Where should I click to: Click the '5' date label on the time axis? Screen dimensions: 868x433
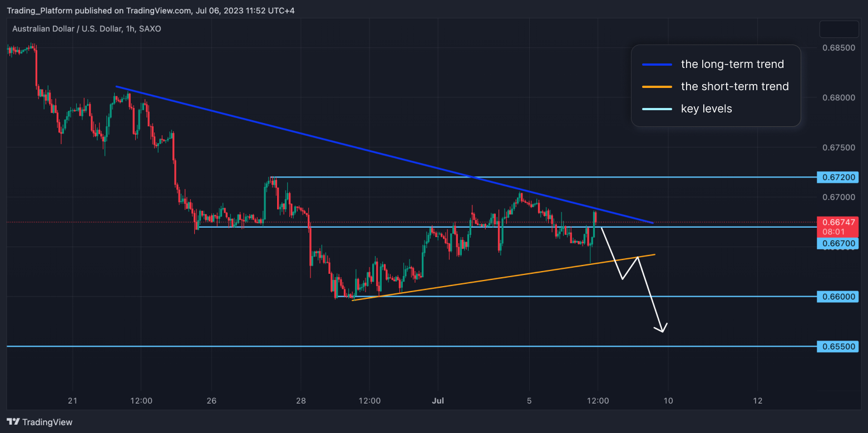tap(529, 401)
